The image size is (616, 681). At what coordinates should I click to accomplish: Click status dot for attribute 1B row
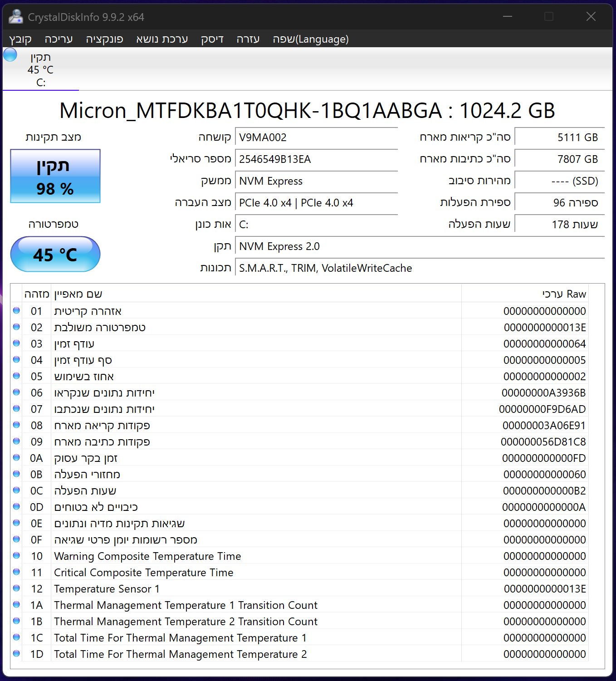tap(16, 621)
